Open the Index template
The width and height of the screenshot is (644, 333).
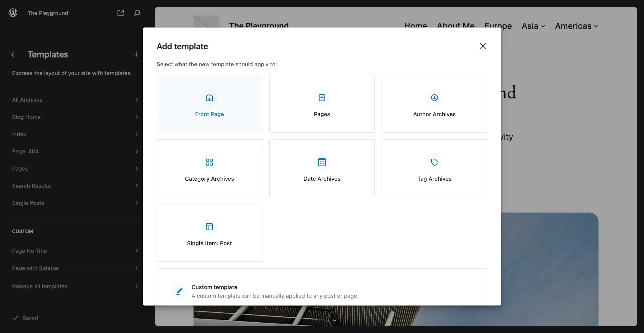coord(75,134)
